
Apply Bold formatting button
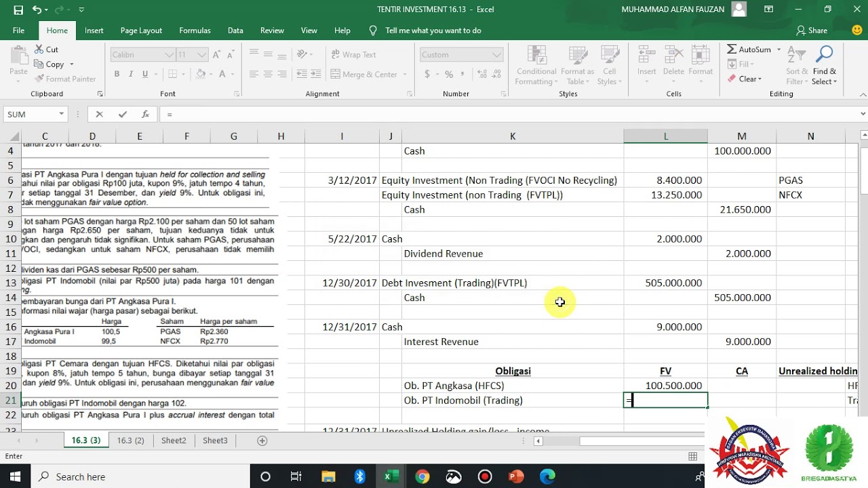[x=117, y=75]
